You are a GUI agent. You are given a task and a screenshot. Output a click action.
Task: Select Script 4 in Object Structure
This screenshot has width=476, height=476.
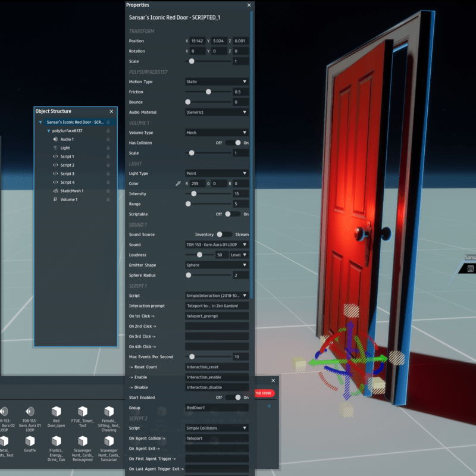[x=67, y=182]
